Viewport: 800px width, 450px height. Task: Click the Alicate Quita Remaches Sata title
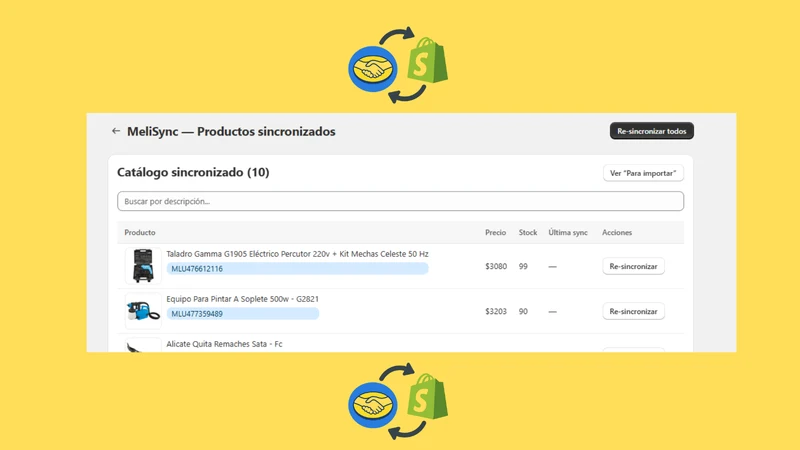224,344
